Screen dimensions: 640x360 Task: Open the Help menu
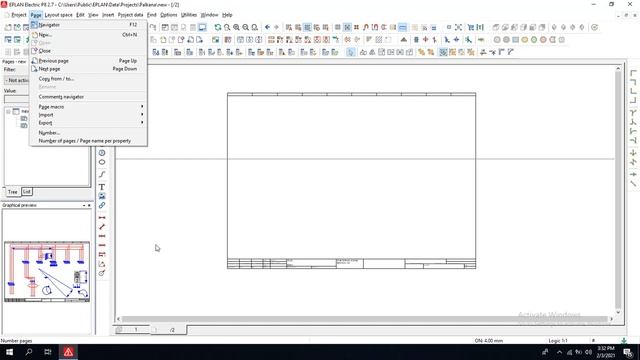pyautogui.click(x=227, y=15)
